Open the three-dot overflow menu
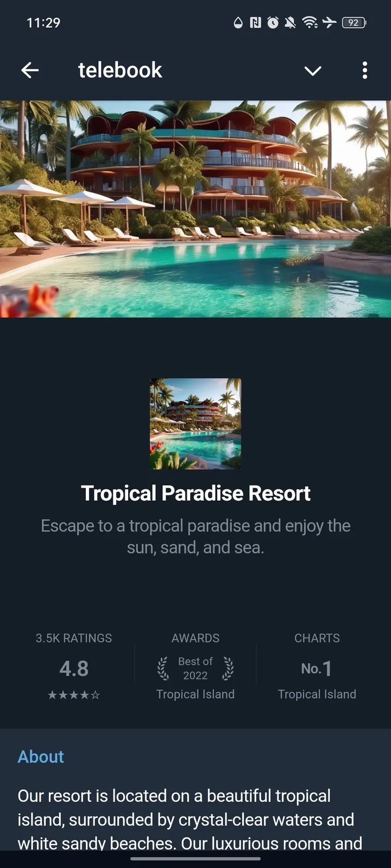Viewport: 391px width, 868px height. pyautogui.click(x=364, y=70)
